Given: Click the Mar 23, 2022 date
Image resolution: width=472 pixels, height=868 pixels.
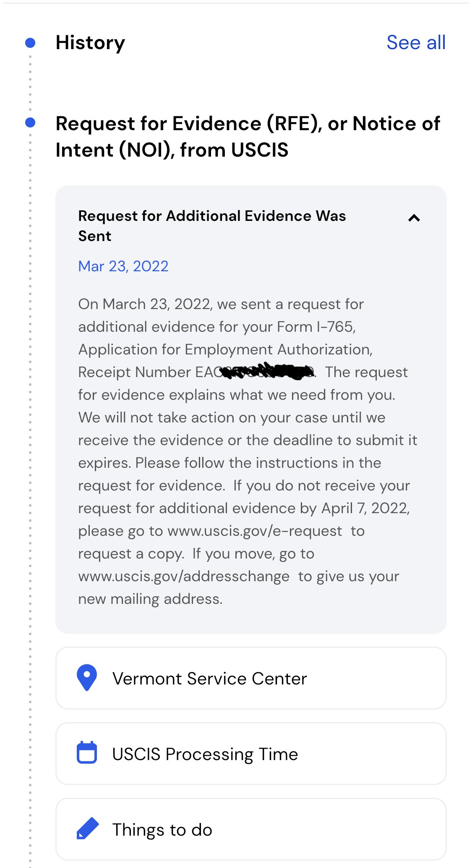Looking at the screenshot, I should point(123,266).
